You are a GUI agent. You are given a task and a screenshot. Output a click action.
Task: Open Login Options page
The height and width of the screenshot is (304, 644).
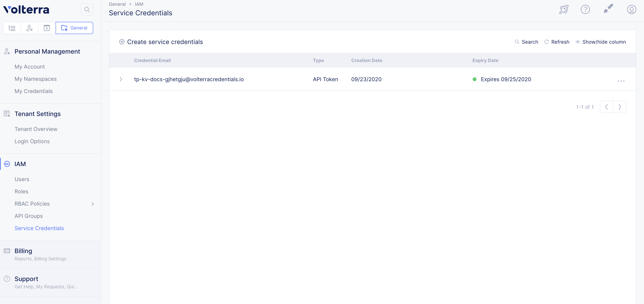[x=32, y=141]
